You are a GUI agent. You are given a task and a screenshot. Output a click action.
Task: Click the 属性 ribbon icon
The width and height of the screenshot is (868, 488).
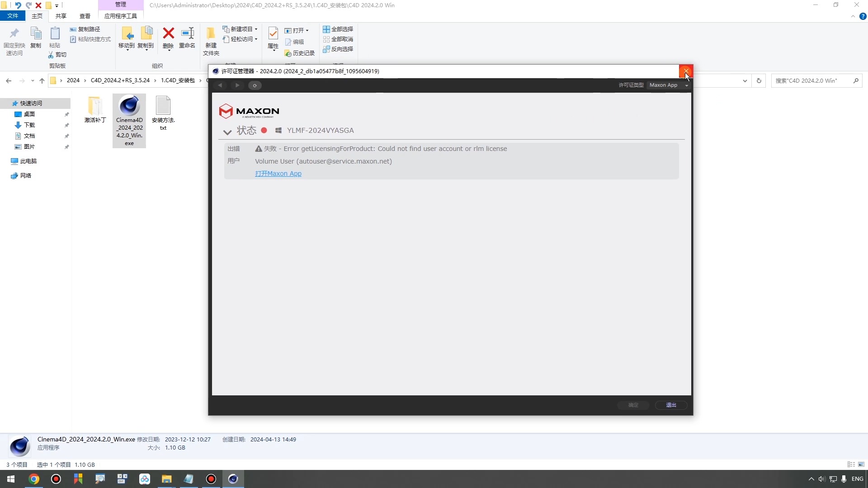point(273,33)
